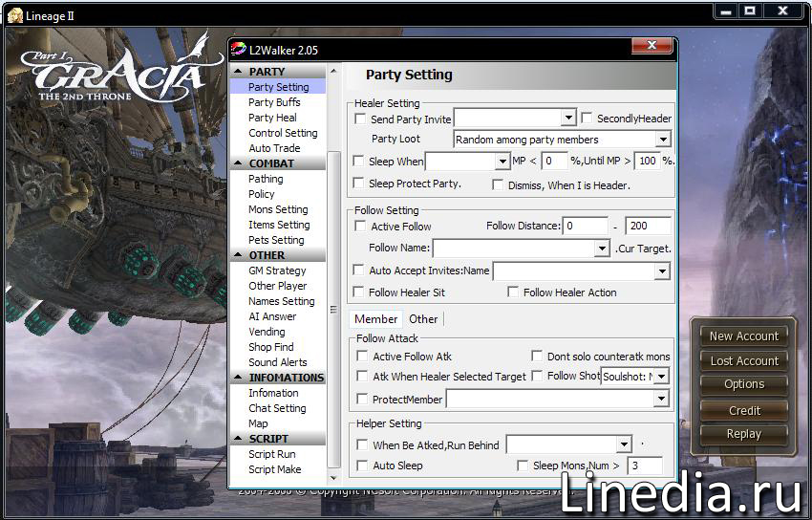
Task: Enable the Send Party Invite checkbox
Action: (x=360, y=119)
